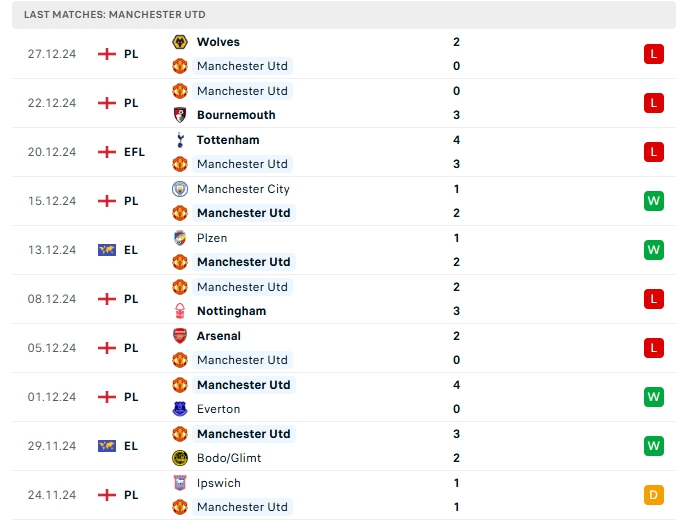Click the Ipswich club crest icon

(x=180, y=483)
